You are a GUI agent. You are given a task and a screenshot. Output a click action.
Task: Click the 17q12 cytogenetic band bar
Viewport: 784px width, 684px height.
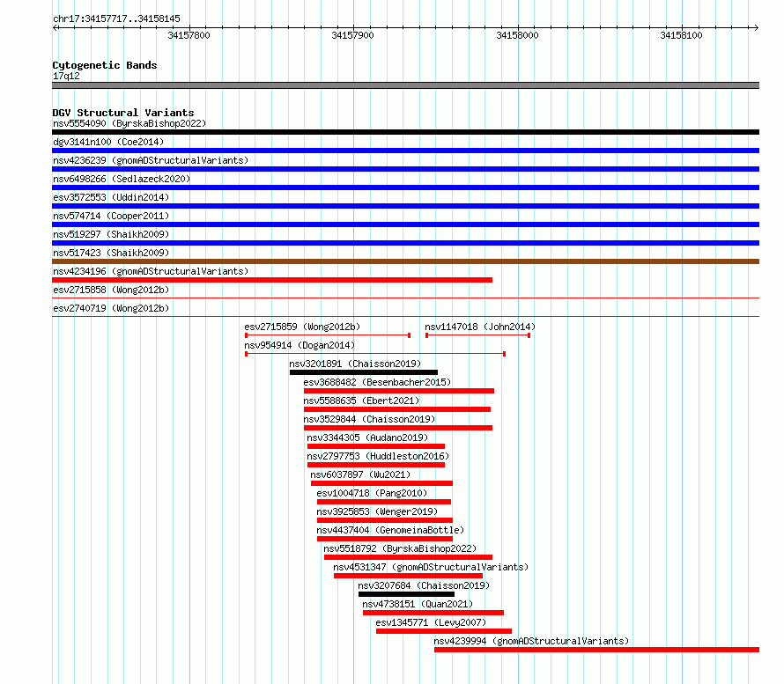click(405, 85)
